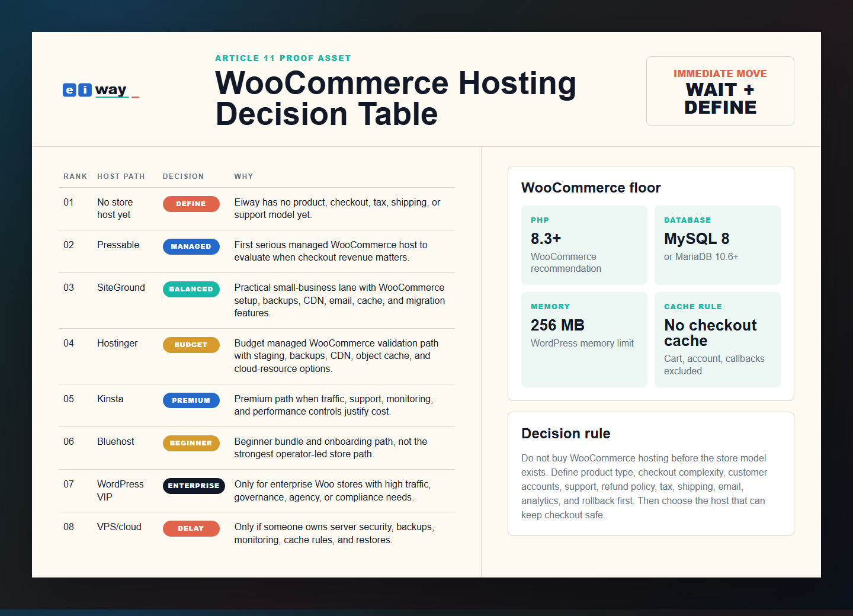Click the Pressable reason text
This screenshot has height=616, width=853.
[x=331, y=251]
